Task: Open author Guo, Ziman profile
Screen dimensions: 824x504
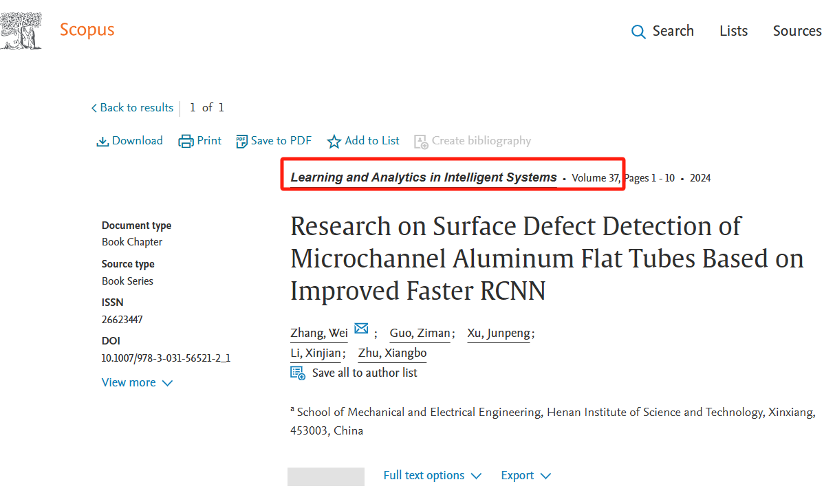Action: tap(420, 333)
